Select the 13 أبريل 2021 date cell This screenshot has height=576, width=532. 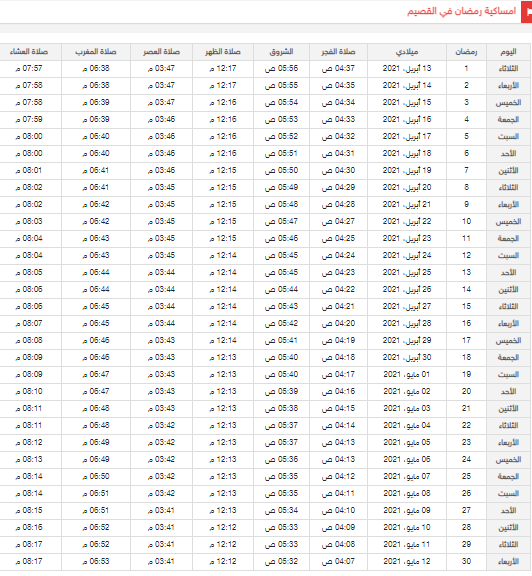407,69
